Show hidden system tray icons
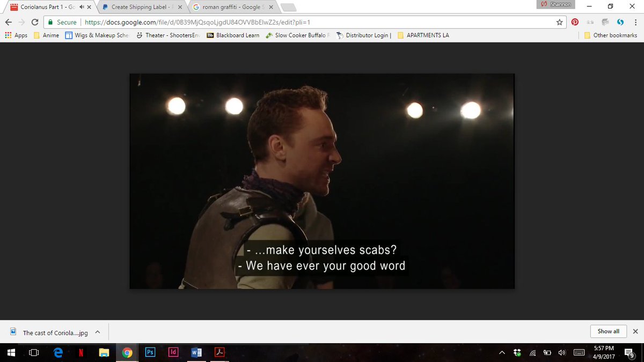The height and width of the screenshot is (362, 644). [x=502, y=352]
